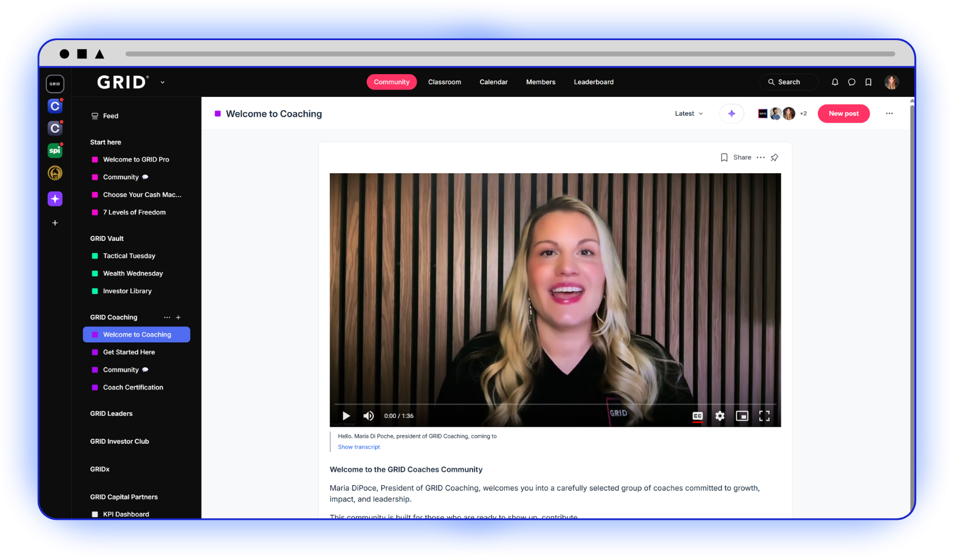Viewport: 953px width, 560px height.
Task: Create a New post
Action: (844, 114)
